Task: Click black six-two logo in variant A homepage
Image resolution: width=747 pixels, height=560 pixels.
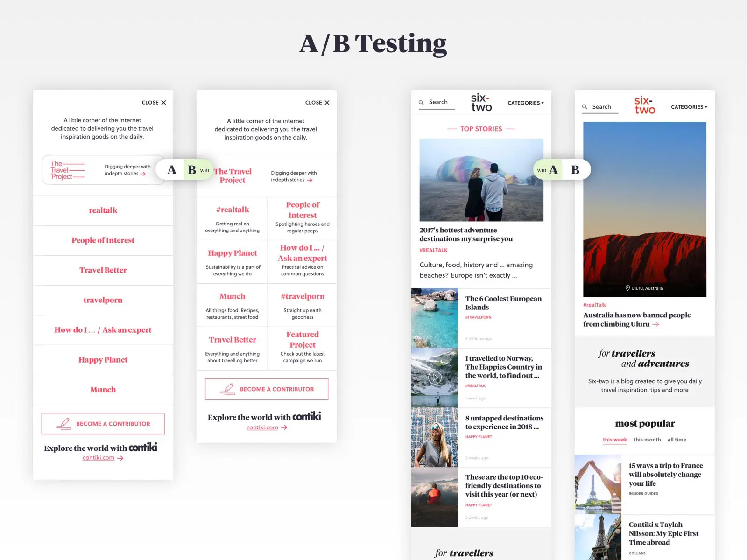Action: click(481, 102)
